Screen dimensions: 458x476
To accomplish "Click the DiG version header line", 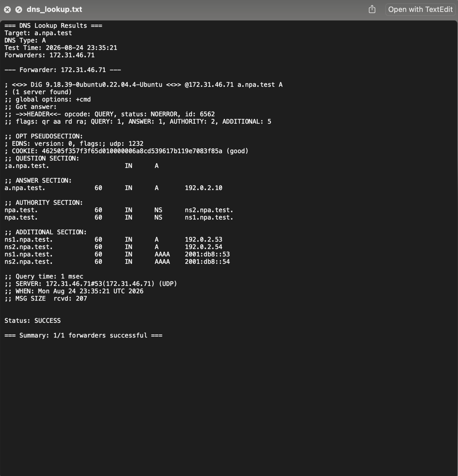I will pos(143,85).
